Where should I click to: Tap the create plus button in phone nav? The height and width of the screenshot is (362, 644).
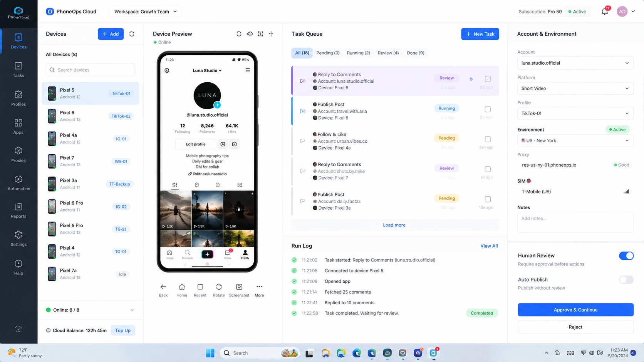click(207, 254)
